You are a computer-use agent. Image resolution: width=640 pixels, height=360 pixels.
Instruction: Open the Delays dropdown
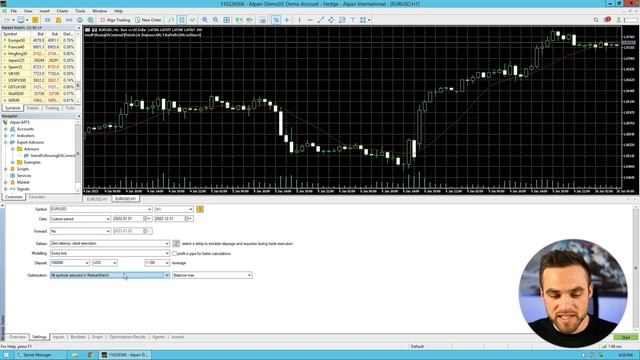[167, 243]
